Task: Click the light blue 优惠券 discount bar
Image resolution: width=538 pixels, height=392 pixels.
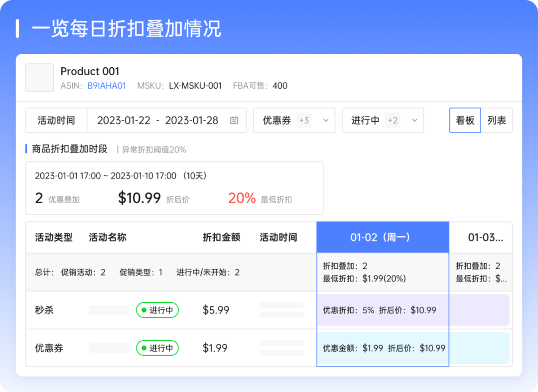Action: click(412, 348)
